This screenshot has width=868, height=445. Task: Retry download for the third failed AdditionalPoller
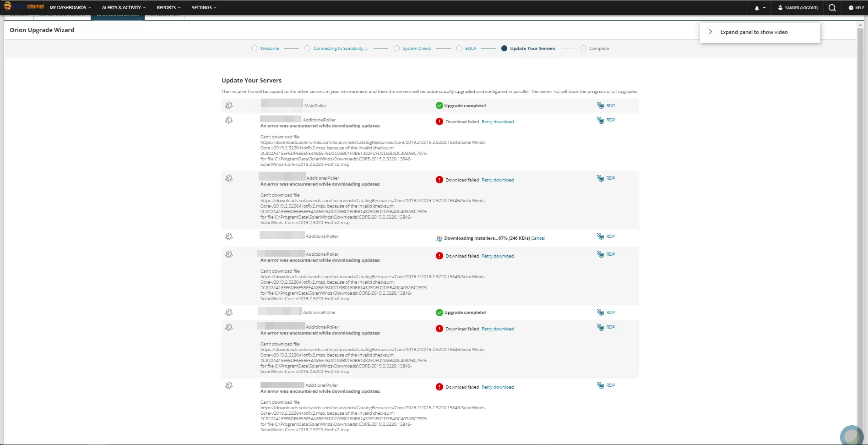[x=498, y=256]
